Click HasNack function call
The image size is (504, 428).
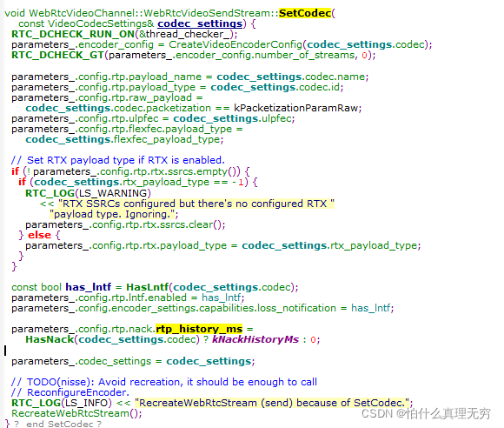coord(50,340)
